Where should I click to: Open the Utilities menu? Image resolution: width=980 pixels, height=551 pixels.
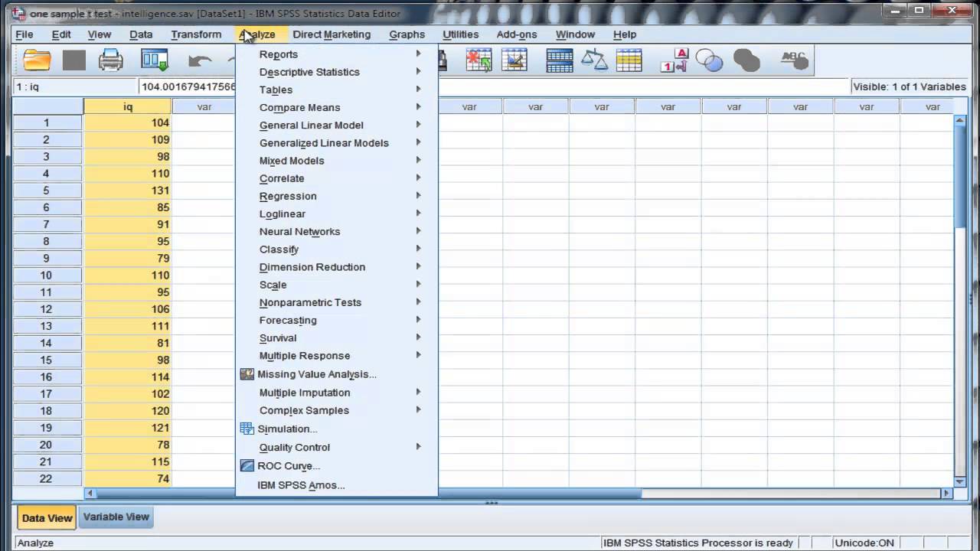point(460,34)
